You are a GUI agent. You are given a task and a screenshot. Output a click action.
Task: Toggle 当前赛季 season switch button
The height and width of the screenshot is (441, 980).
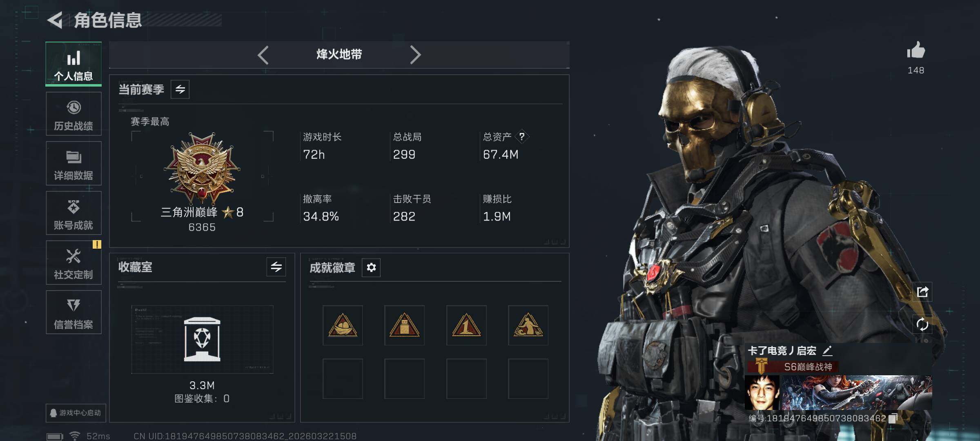pos(180,89)
